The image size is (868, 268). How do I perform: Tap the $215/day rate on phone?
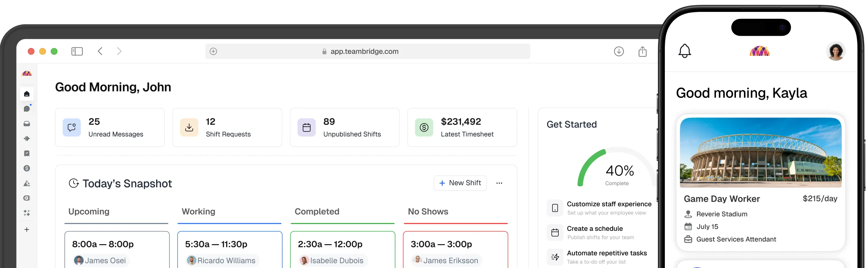(820, 199)
